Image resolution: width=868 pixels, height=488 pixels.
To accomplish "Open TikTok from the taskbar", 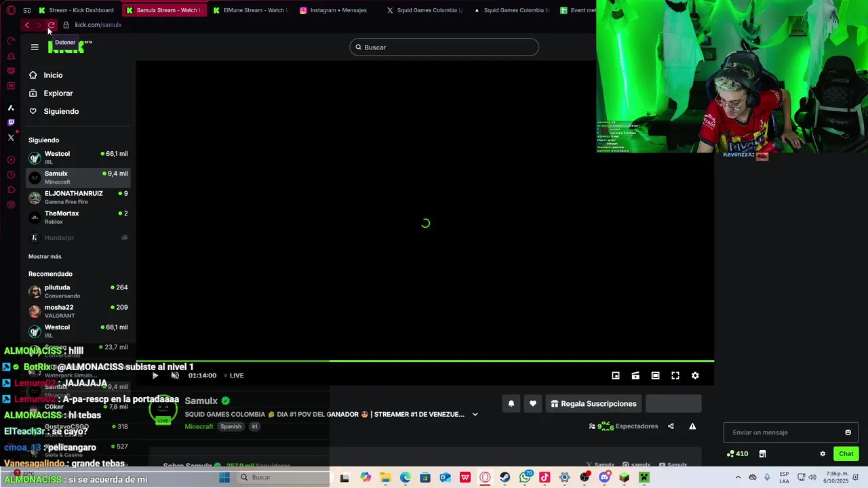I will (x=545, y=478).
